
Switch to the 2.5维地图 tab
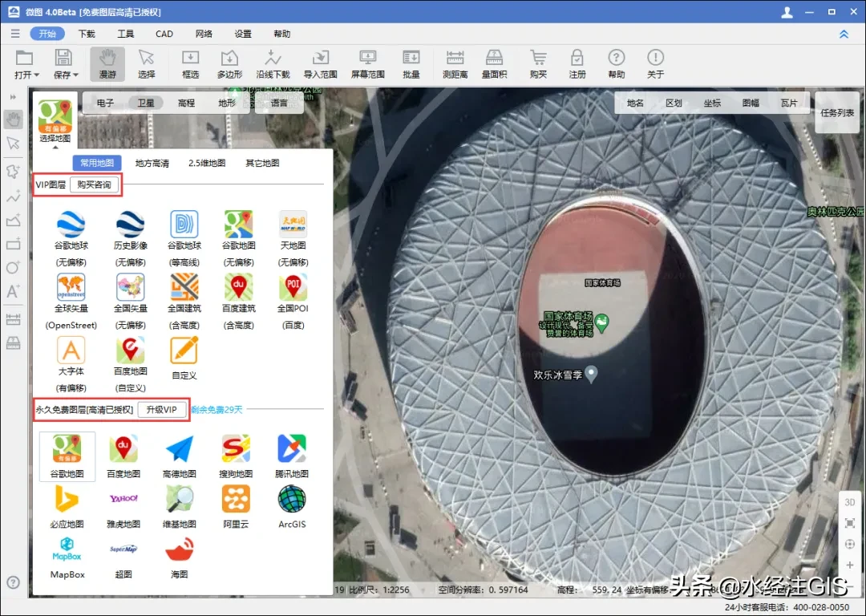[207, 163]
